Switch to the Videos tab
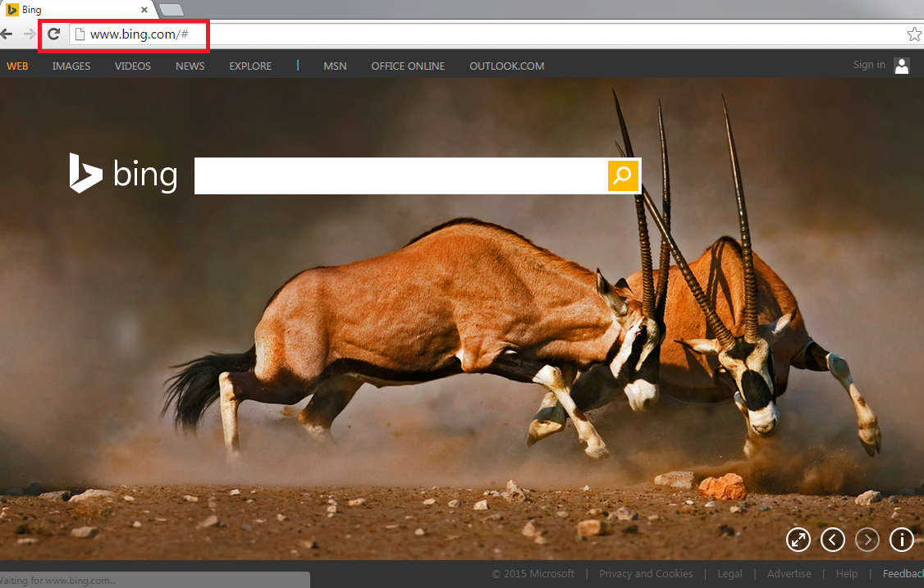Viewport: 924px width, 588px height. pos(133,66)
